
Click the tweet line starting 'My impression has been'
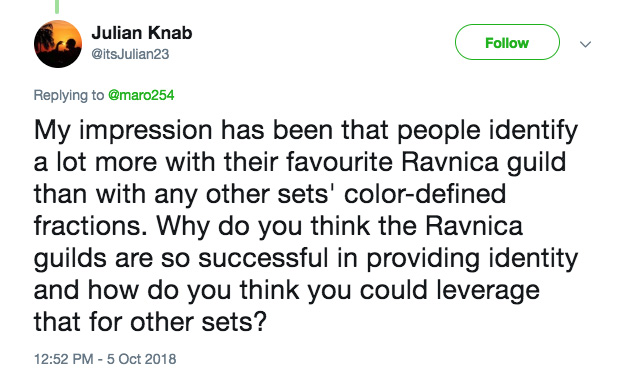point(305,131)
